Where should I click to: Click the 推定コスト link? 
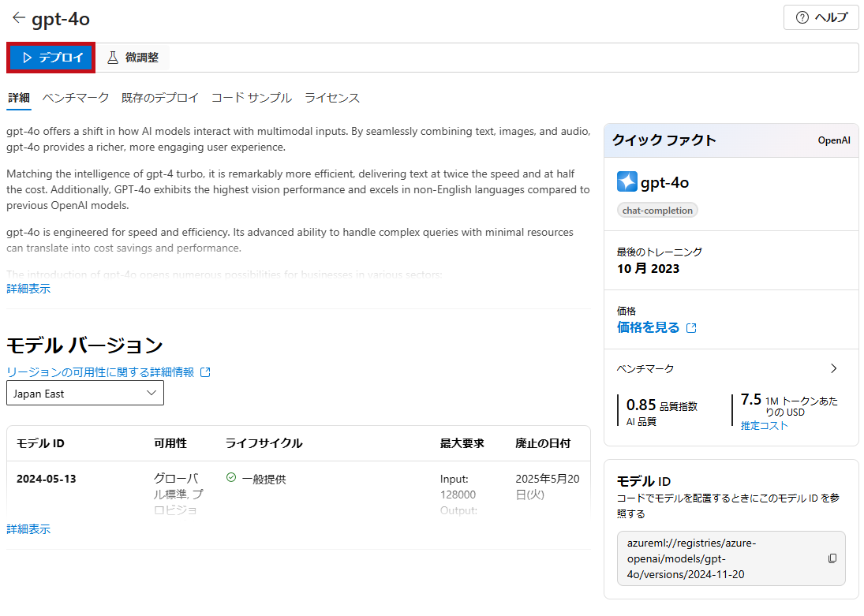pos(765,425)
